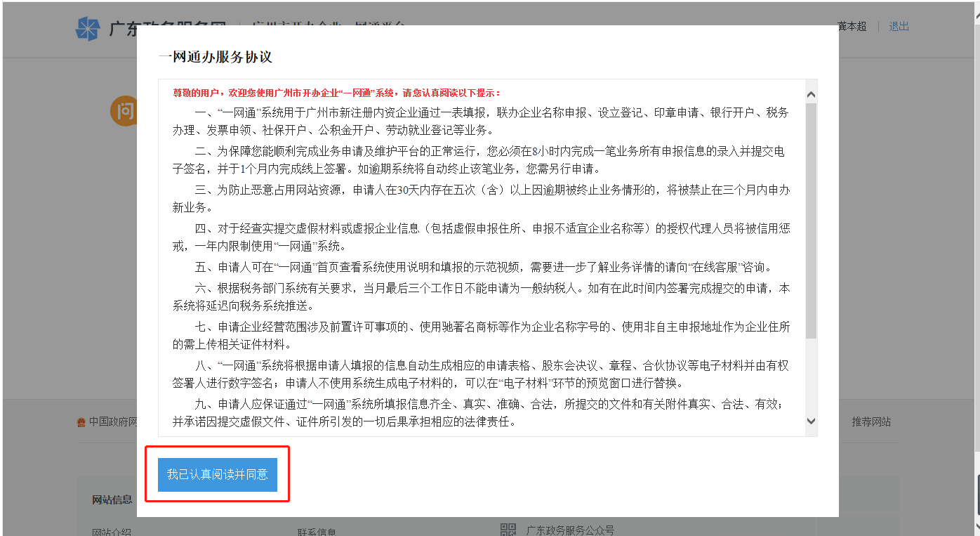
Task: Click the 推荐网站 link in background page
Action: tap(871, 421)
